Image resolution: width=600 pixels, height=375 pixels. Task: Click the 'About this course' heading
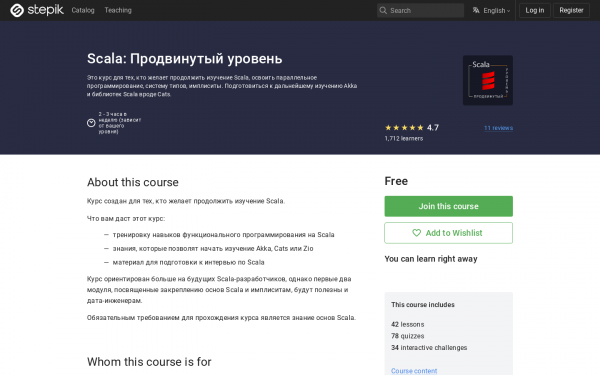tap(132, 182)
